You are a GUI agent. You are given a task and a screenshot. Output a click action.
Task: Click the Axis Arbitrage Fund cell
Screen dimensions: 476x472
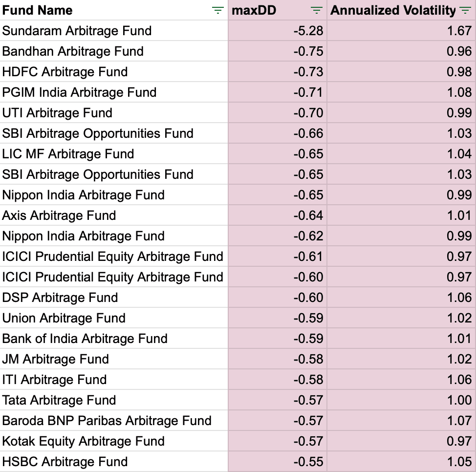pyautogui.click(x=59, y=215)
